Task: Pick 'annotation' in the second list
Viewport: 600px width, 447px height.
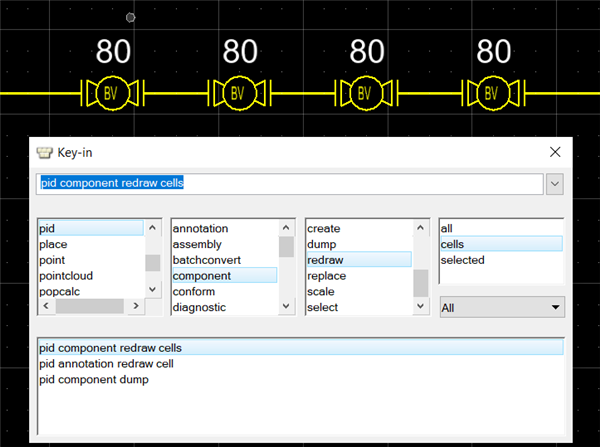Action: point(200,228)
